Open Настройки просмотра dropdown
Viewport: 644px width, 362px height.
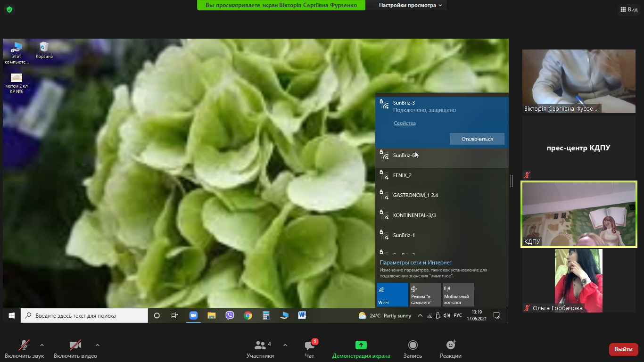pos(411,5)
